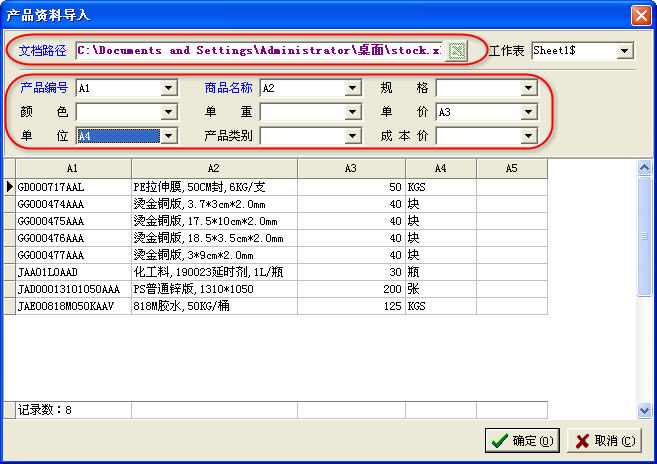Select the cell JAD00013101050AAA

coord(73,289)
